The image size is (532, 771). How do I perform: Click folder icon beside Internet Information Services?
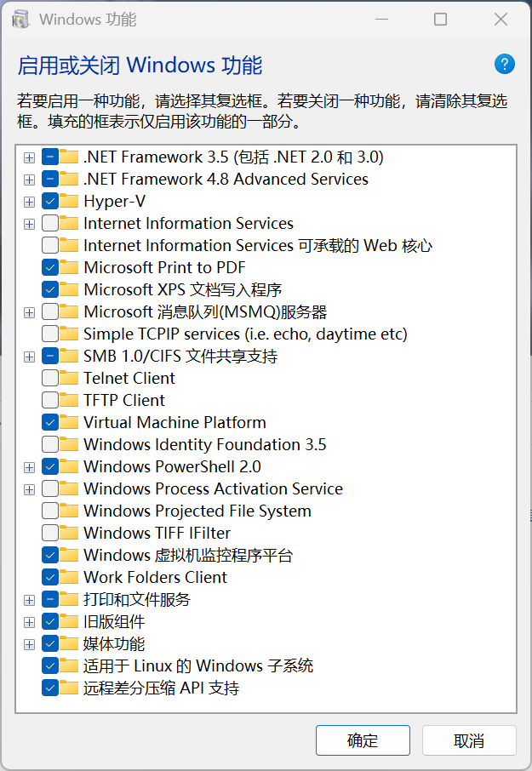pyautogui.click(x=69, y=223)
